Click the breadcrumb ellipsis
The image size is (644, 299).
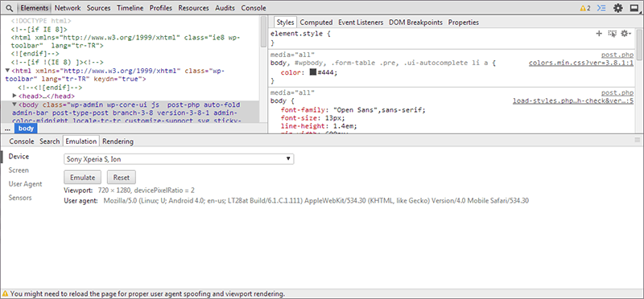pos(8,129)
